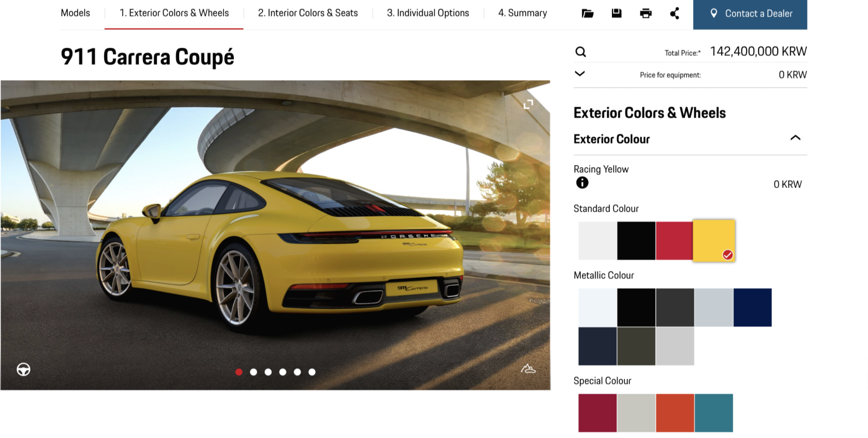Viewport: 868px width, 438px height.
Task: Click the 911 Carrera Coupé title
Action: pyautogui.click(x=148, y=57)
